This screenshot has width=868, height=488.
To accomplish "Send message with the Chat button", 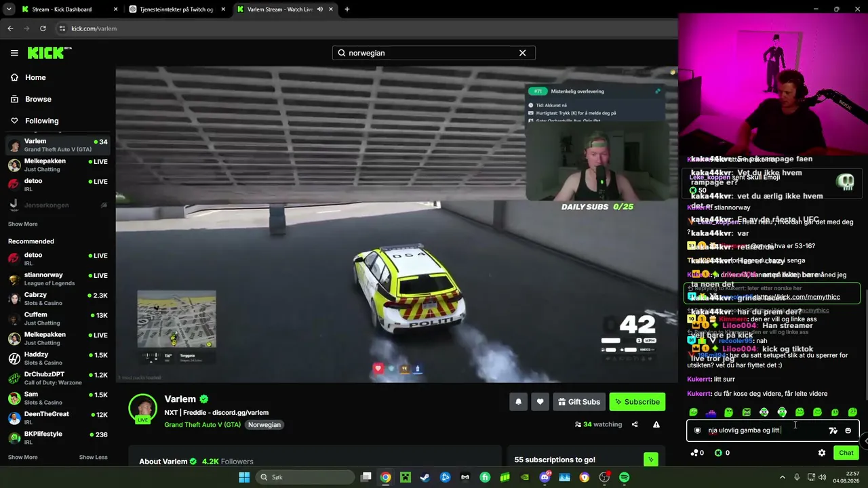I will (846, 453).
